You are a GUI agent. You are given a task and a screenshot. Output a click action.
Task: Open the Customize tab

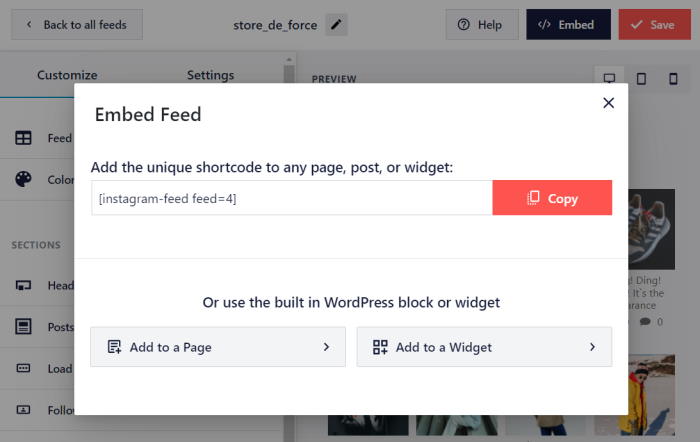click(67, 75)
